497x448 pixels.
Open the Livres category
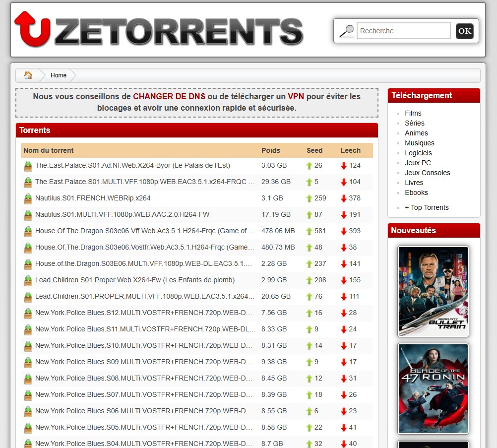(414, 183)
